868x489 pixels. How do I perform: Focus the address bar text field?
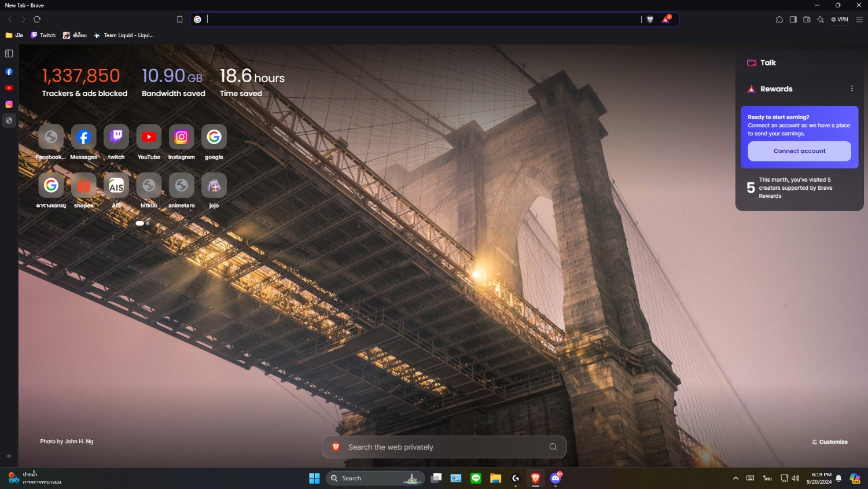422,20
